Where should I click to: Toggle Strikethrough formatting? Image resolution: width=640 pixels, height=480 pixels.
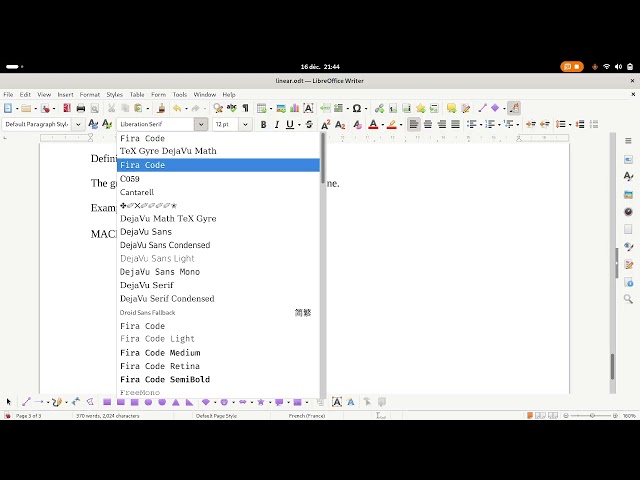click(x=309, y=124)
